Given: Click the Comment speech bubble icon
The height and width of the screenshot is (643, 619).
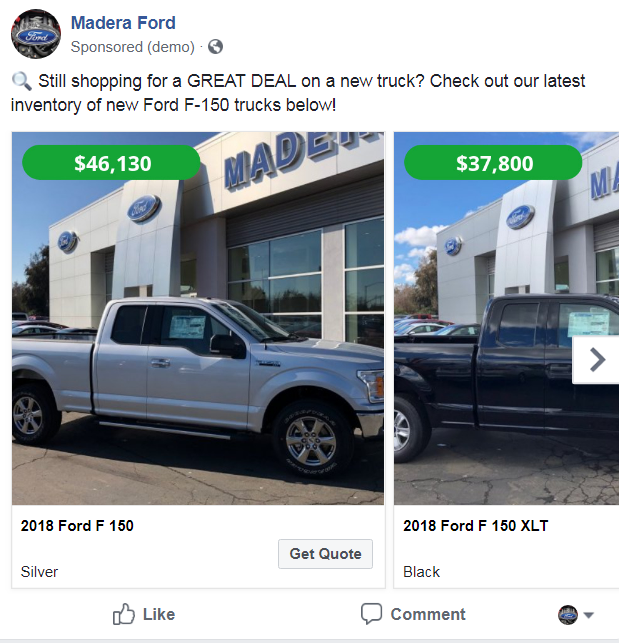Looking at the screenshot, I should (371, 614).
